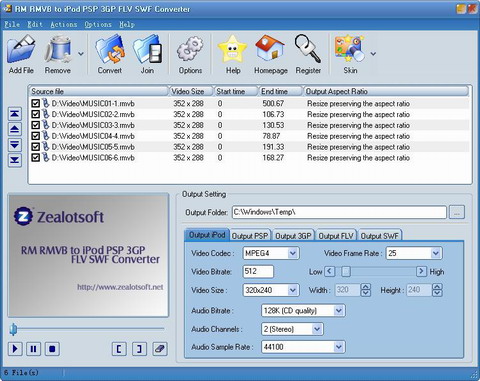Expand the Skin dropdown arrow
Viewport: 480px width, 381px height.
(373, 53)
